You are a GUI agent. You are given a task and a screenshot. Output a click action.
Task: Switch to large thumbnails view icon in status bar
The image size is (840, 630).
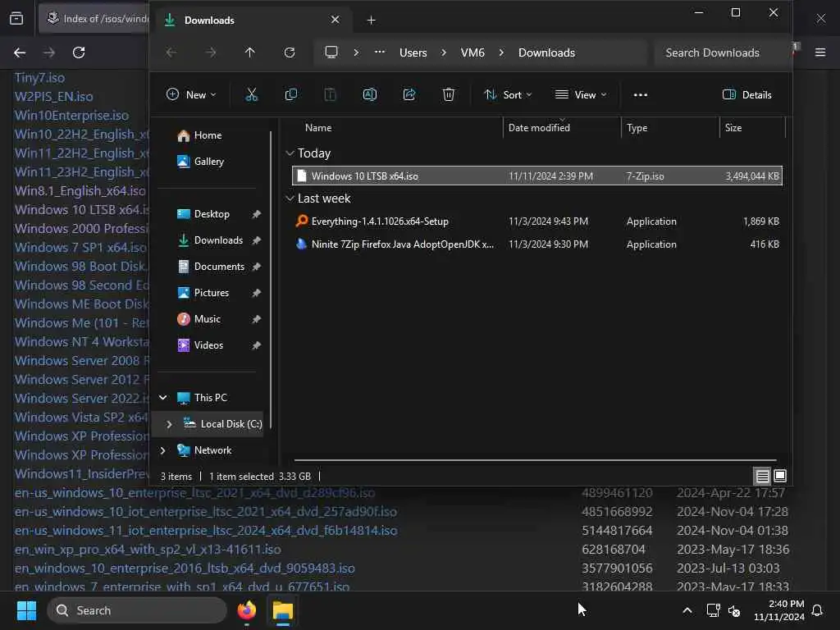pyautogui.click(x=780, y=477)
